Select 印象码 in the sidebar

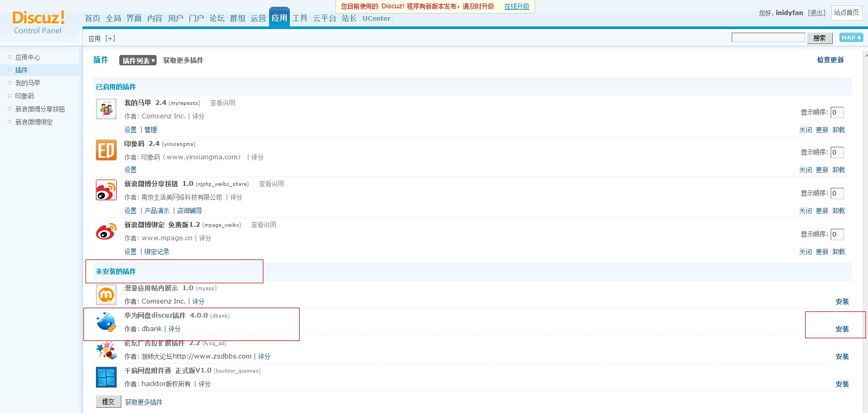[24, 96]
